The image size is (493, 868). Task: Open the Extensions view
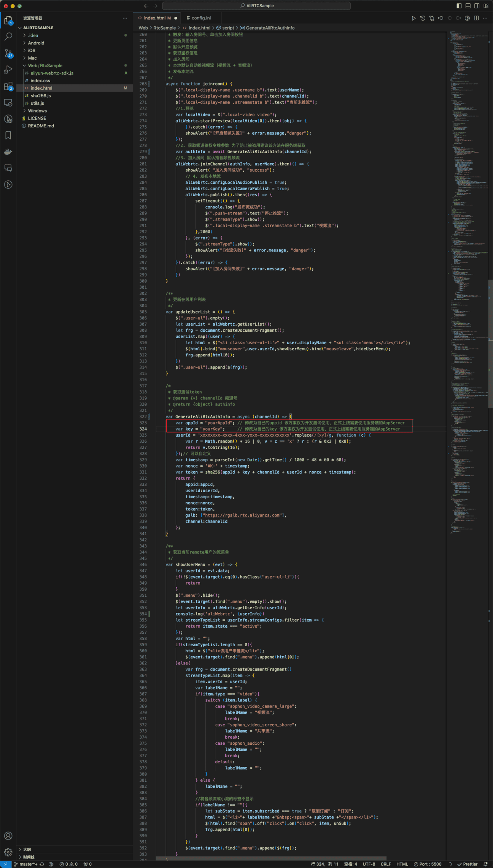8,86
